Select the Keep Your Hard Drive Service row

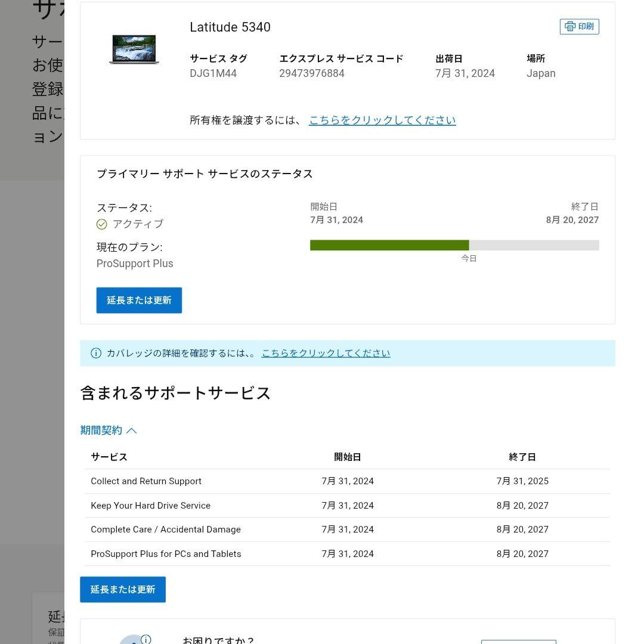348,505
